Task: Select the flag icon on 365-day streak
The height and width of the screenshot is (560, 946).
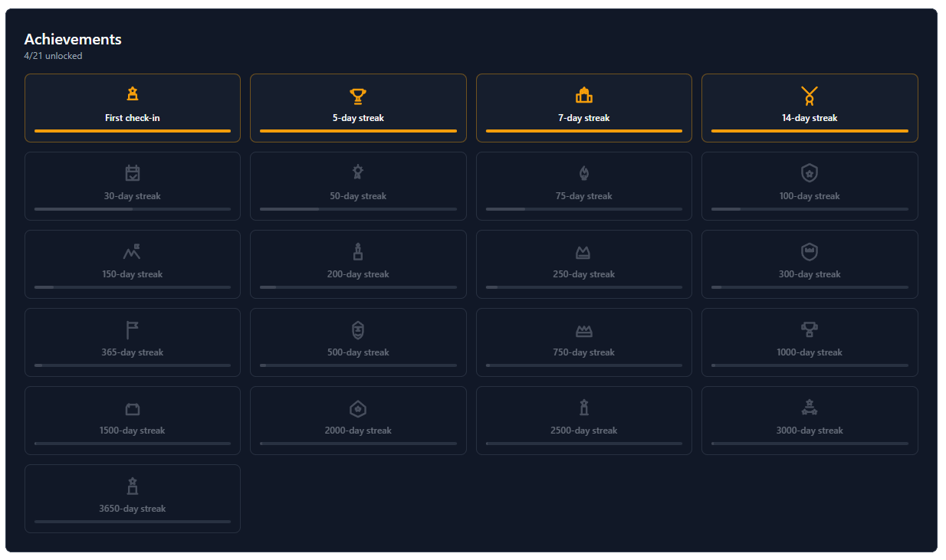Action: (132, 329)
